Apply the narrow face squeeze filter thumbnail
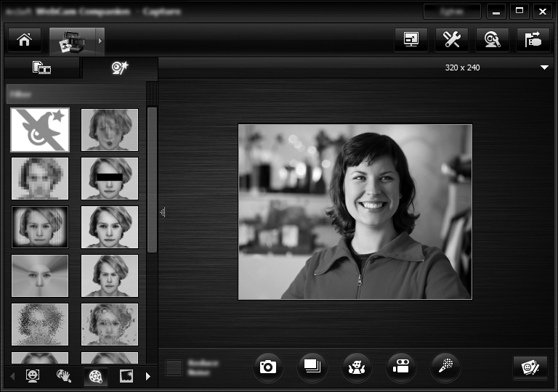This screenshot has width=558, height=392. [110, 276]
